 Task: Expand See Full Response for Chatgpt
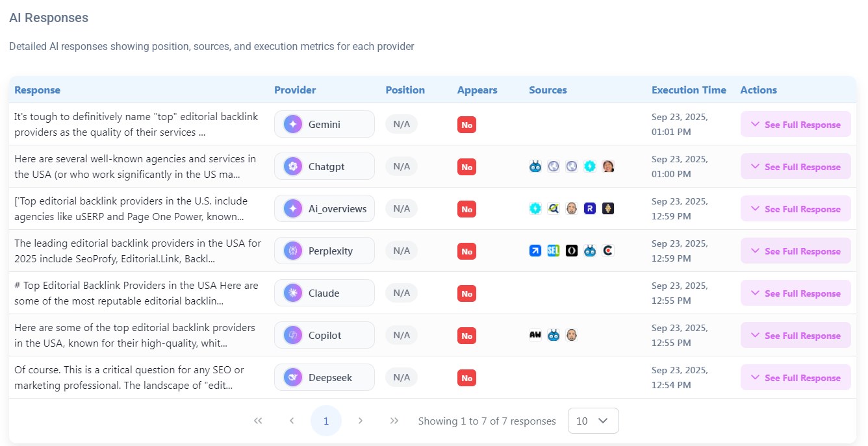(x=796, y=166)
